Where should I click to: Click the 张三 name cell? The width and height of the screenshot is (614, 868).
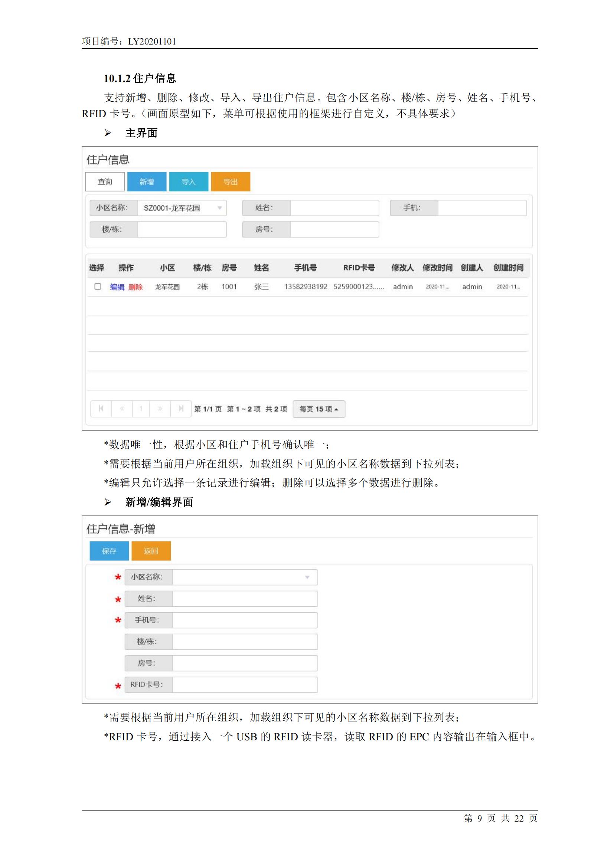pos(261,286)
